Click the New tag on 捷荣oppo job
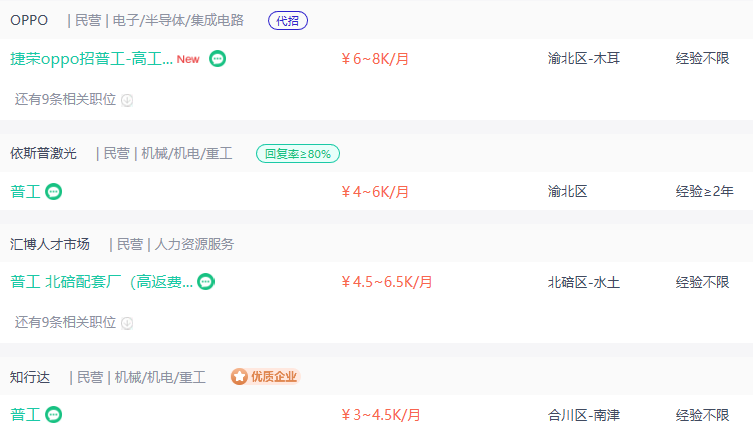753x433 pixels. coord(188,59)
